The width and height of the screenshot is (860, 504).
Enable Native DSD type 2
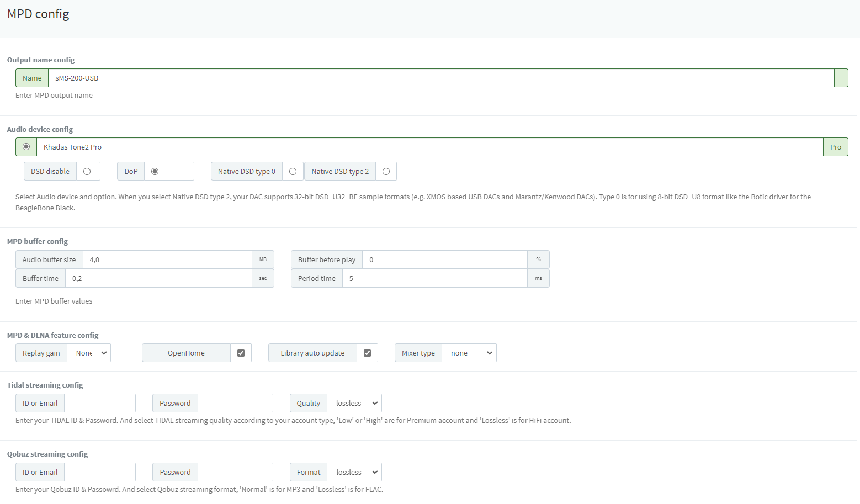(386, 172)
